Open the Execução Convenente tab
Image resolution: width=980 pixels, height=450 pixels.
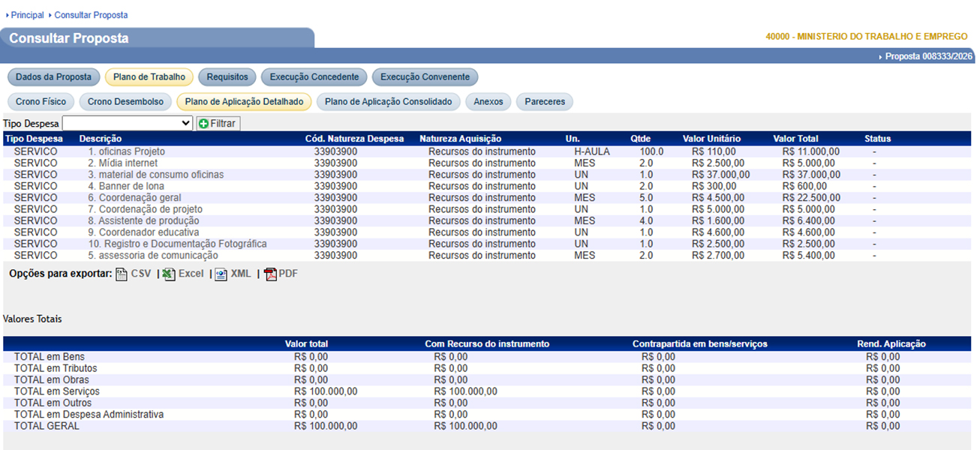pos(425,76)
